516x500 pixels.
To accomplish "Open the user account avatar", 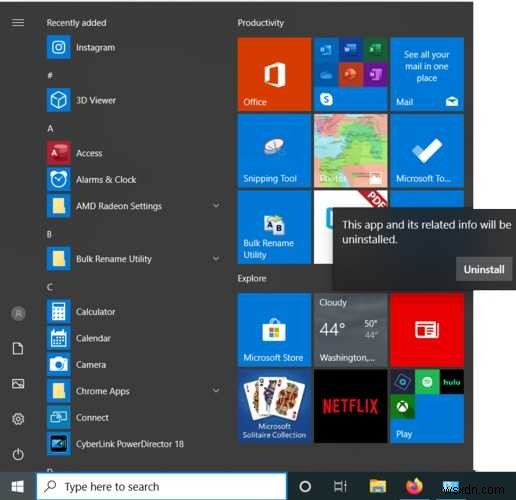I will [x=18, y=313].
